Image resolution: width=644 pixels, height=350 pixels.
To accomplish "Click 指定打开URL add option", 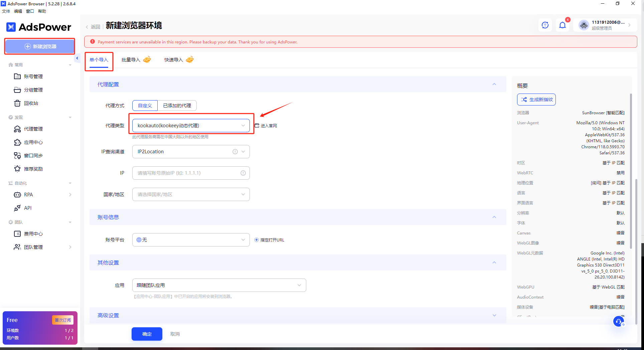I will point(269,240).
